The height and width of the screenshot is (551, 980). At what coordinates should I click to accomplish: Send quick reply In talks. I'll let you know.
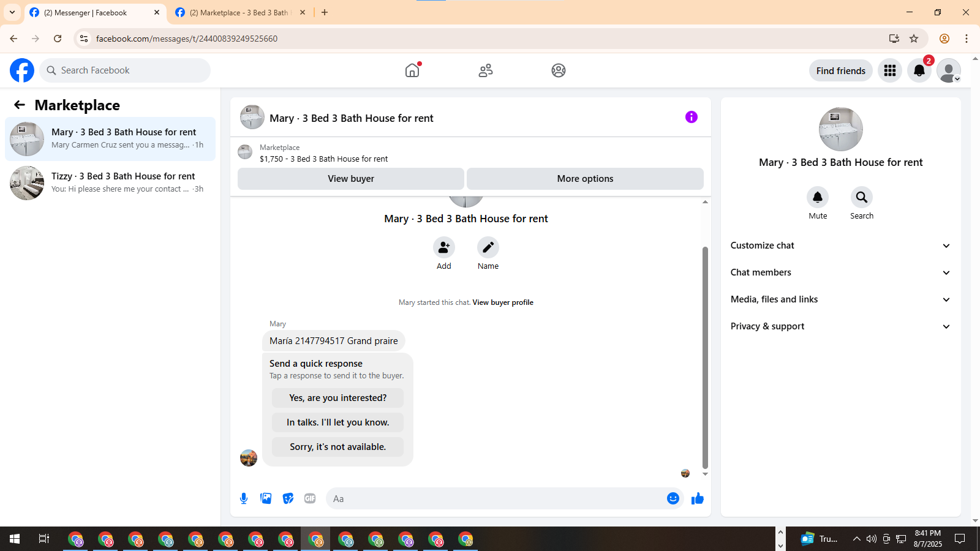[x=338, y=422]
